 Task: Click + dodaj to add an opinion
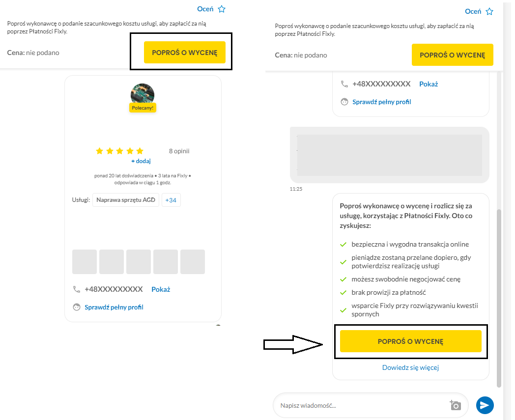(x=141, y=161)
